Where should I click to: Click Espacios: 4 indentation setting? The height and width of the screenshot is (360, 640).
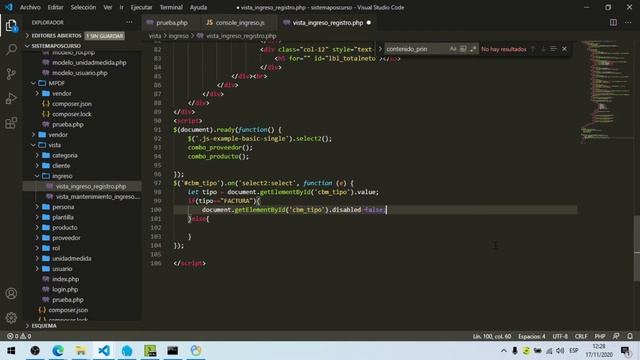click(x=532, y=336)
